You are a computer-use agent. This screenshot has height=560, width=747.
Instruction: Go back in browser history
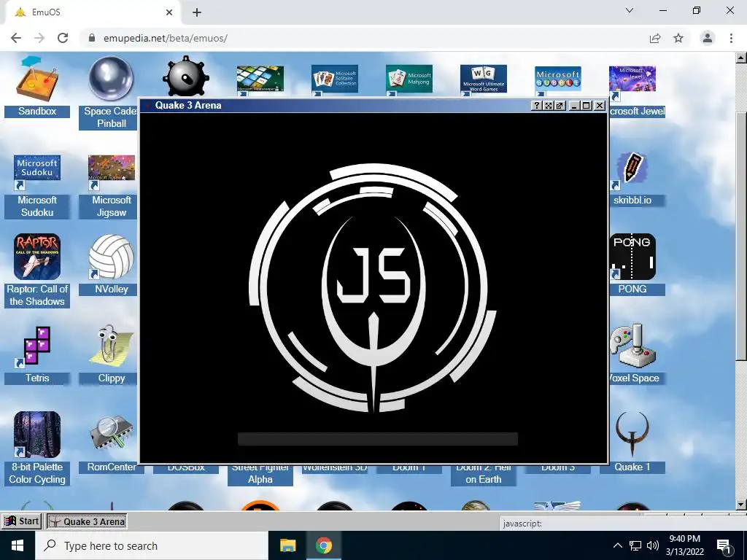(x=16, y=38)
